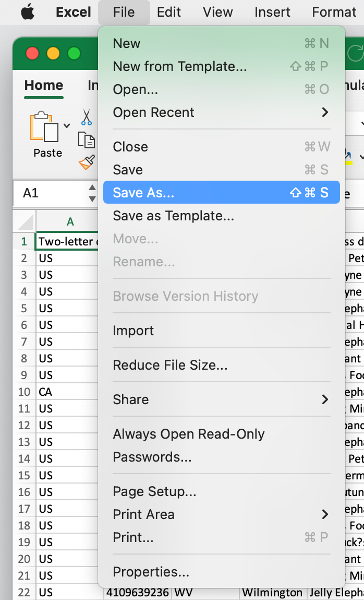Toggle Always Open Read-Only option
Image resolution: width=364 pixels, height=600 pixels.
click(x=189, y=434)
